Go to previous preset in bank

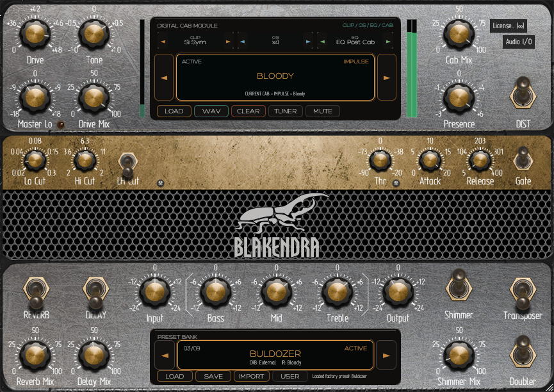(x=165, y=355)
